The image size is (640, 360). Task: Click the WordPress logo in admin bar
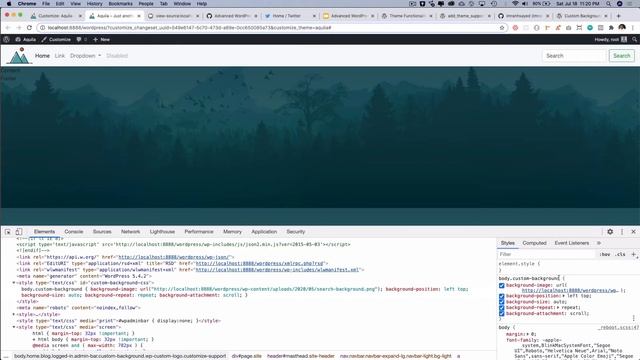tap(6, 40)
